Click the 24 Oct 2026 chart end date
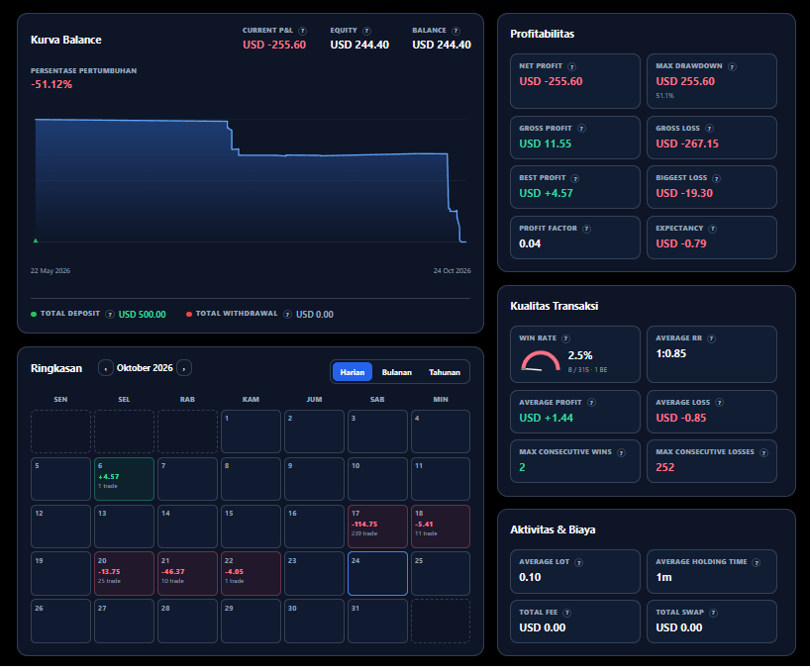Viewport: 810px width, 672px height. point(452,271)
